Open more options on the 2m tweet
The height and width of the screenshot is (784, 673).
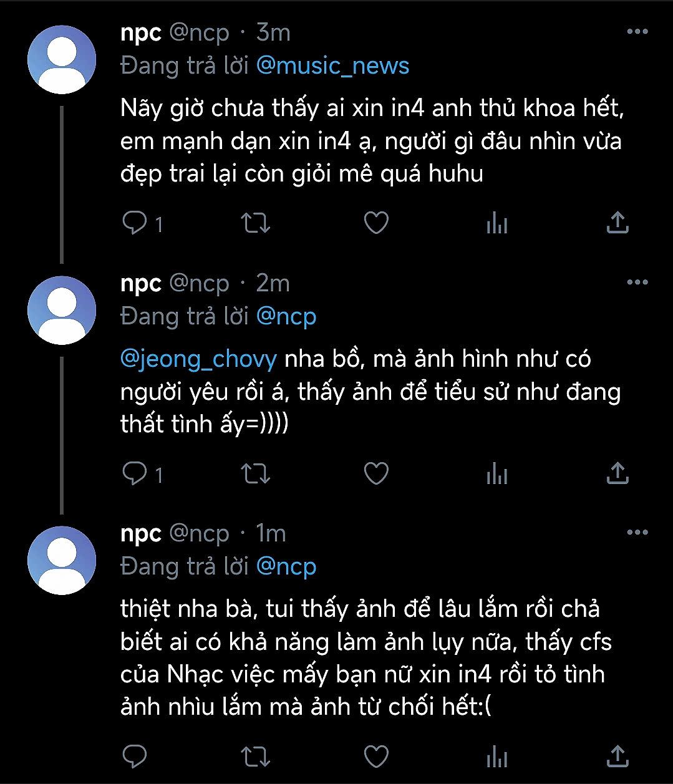[x=637, y=283]
